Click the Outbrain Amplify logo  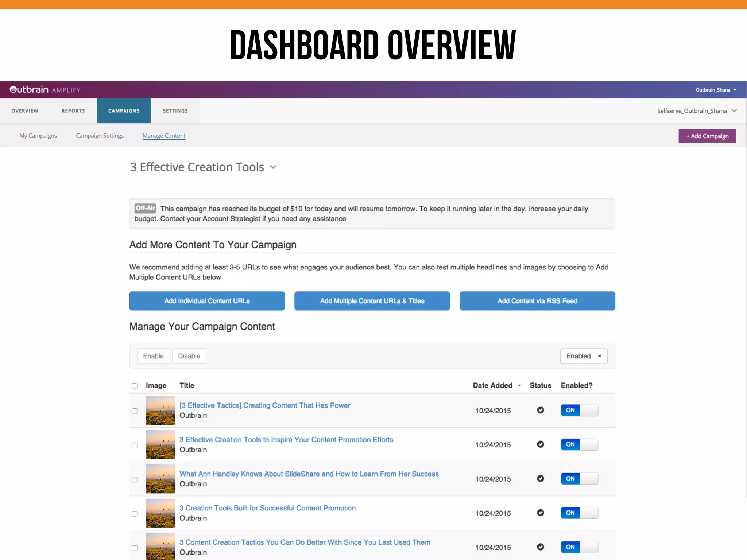click(45, 90)
